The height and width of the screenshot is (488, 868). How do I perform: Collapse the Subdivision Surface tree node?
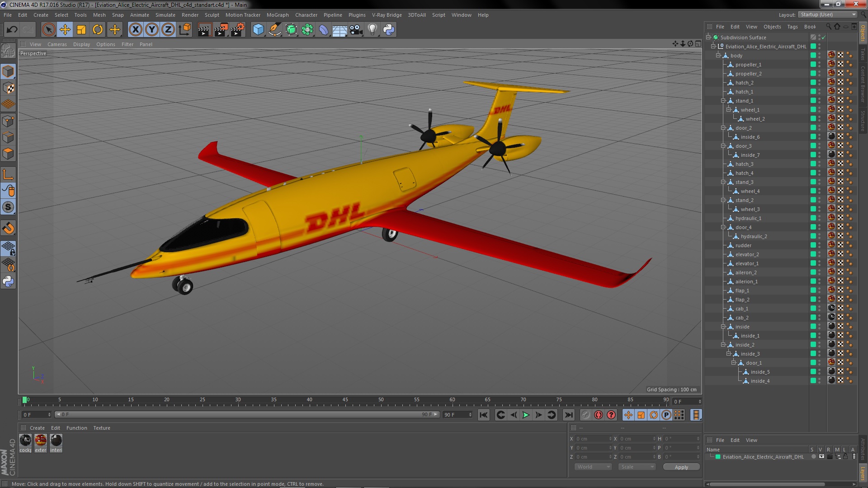pos(708,38)
